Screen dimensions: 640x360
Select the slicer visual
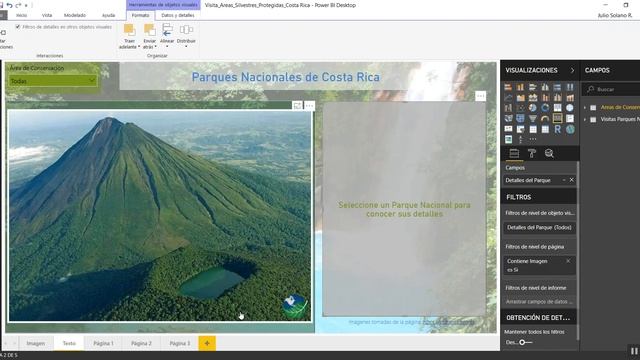point(520,129)
